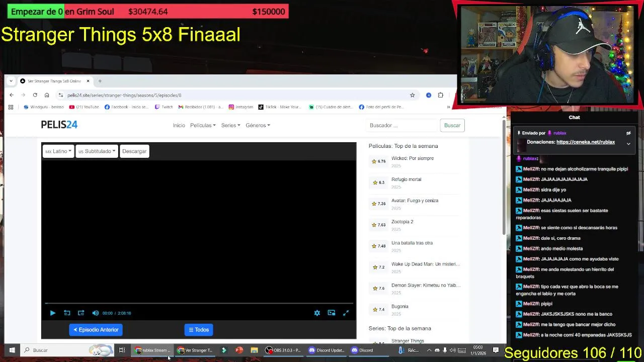644x362 pixels.
Task: Open the Windows Start menu
Action: coord(12,350)
